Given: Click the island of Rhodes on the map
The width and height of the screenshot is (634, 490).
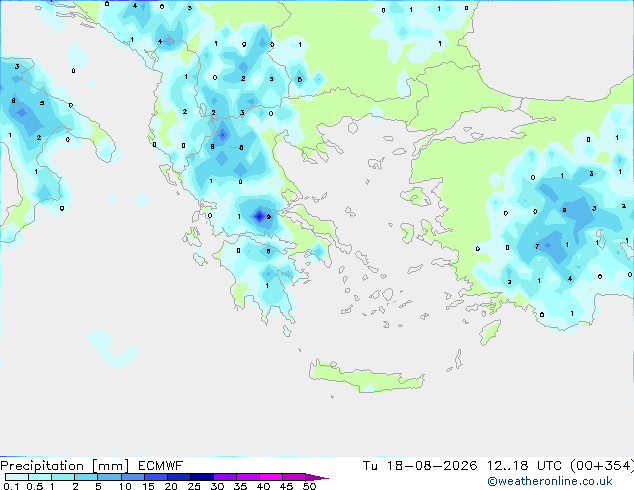Looking at the screenshot, I should click(x=490, y=332).
